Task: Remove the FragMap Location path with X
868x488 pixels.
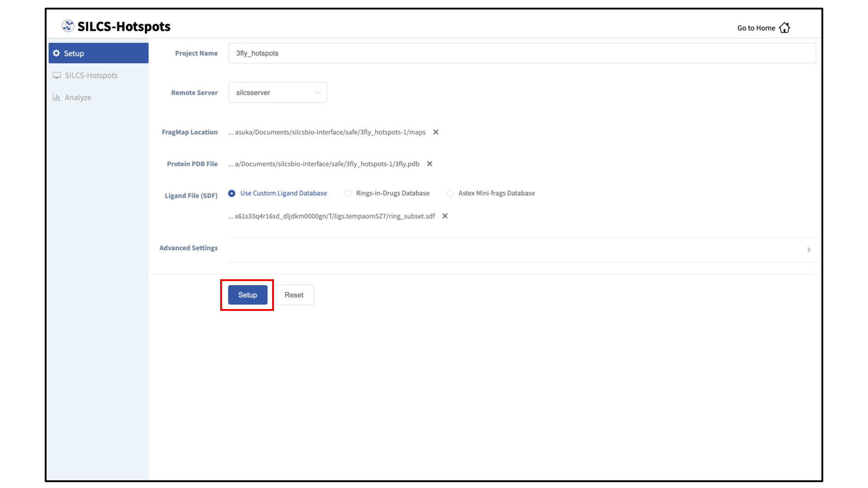Action: tap(436, 132)
